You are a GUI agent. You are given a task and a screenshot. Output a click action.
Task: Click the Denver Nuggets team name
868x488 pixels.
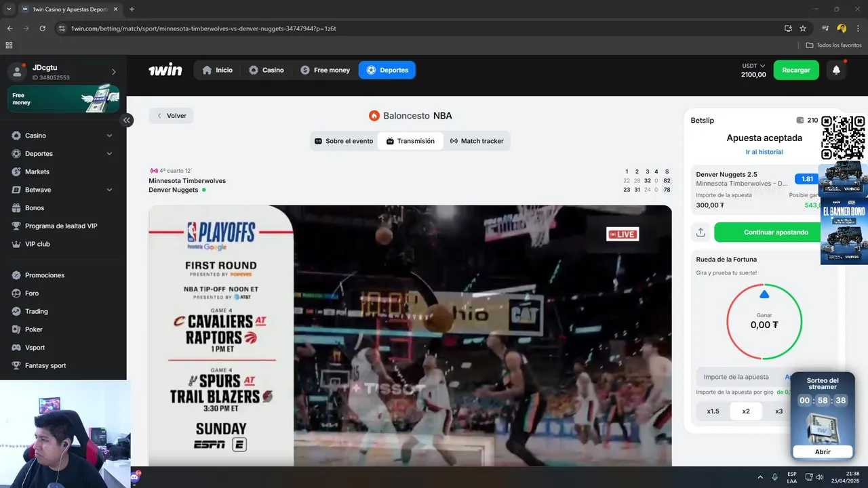pos(174,190)
